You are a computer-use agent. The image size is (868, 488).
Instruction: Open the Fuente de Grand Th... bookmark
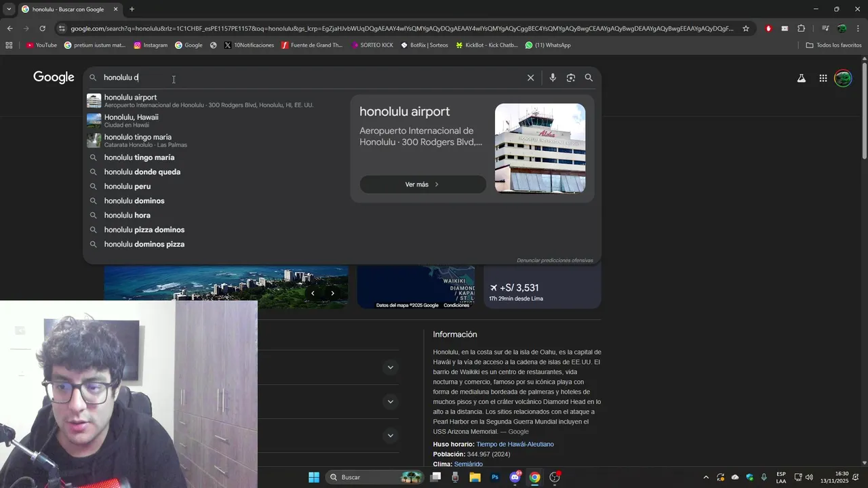(x=312, y=45)
